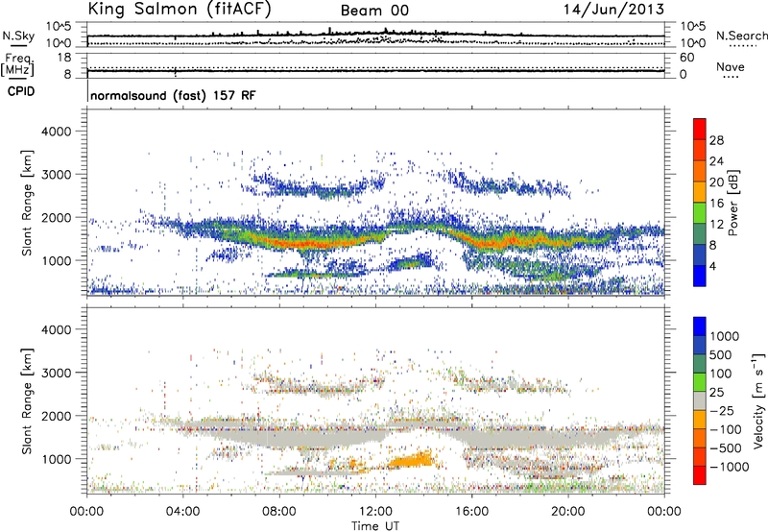This screenshot has height=532, width=768.
Task: Click the 'Slant Range [km]' label of power panel
Action: pos(27,203)
